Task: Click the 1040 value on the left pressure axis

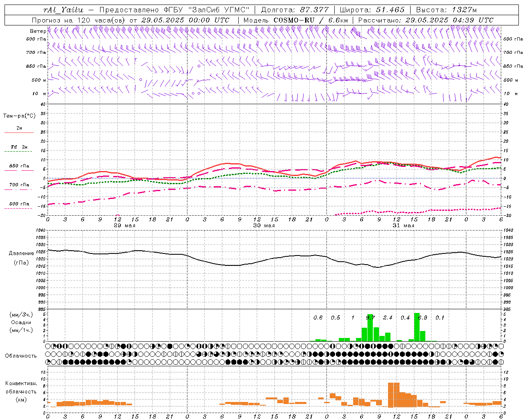Action: 40,231
